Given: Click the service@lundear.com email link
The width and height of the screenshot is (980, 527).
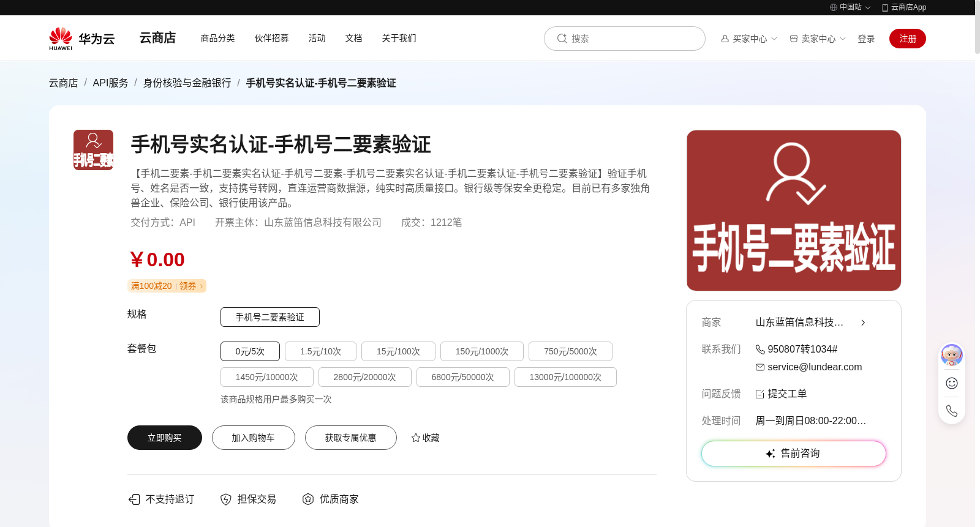Looking at the screenshot, I should tap(815, 367).
